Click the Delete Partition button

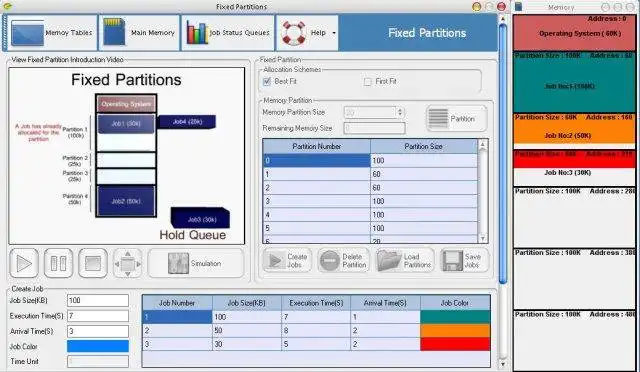point(344,261)
